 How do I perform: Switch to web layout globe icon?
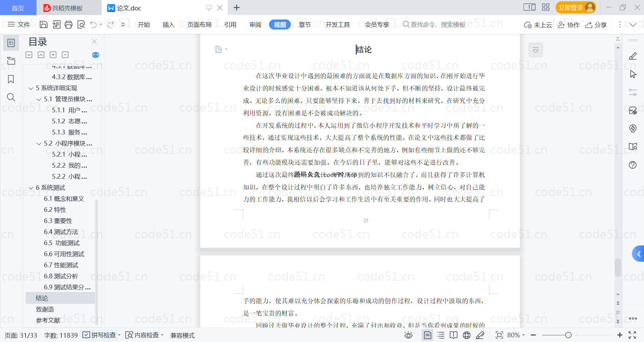(467, 335)
